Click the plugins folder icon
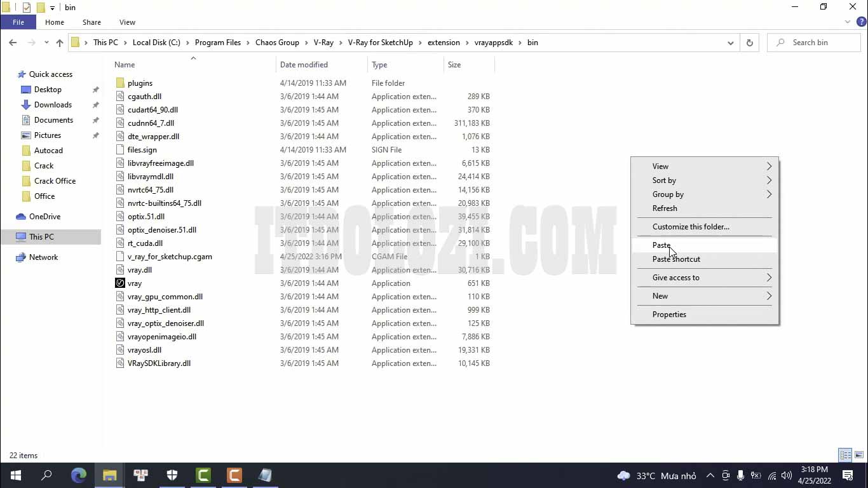This screenshot has width=868, height=488. [120, 83]
